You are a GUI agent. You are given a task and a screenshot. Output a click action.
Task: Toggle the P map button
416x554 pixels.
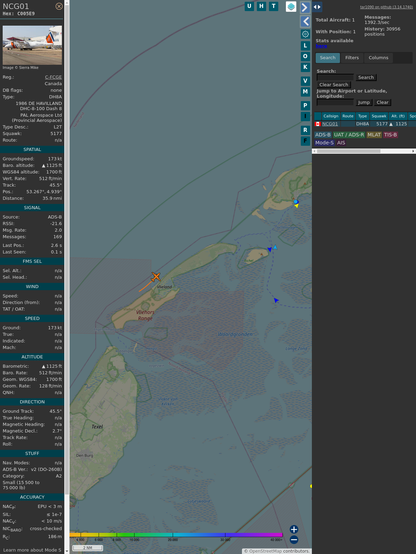305,106
